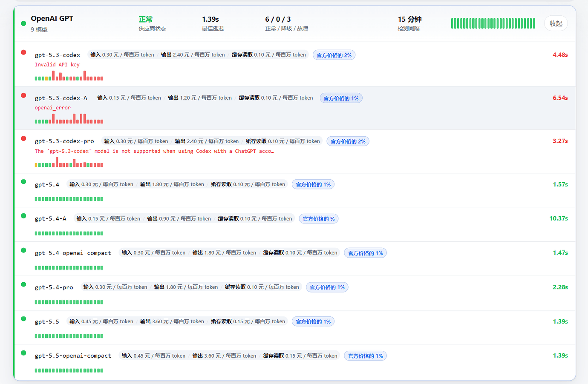This screenshot has width=588, height=384.
Task: Click the 输入 0.15 元 price for gpt-5.4-A
Action: coord(108,219)
